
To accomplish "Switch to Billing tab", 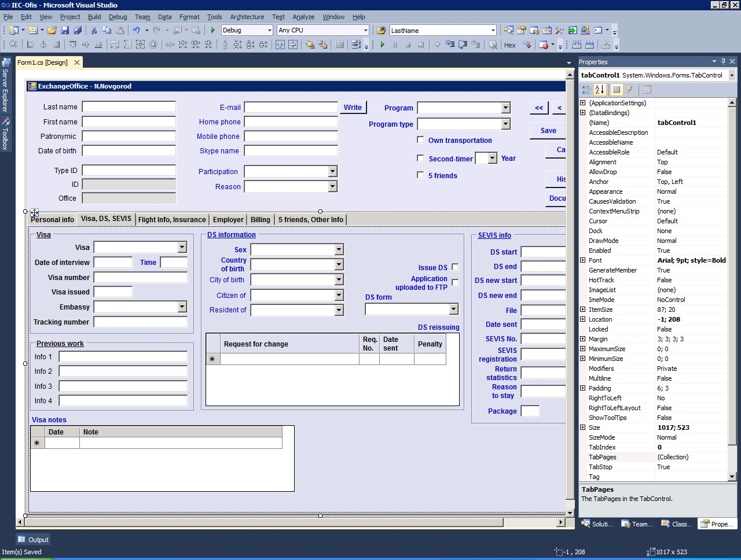I will [261, 220].
